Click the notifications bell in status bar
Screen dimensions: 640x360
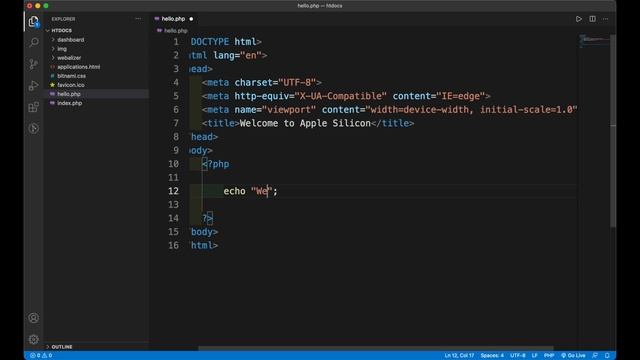click(x=607, y=356)
